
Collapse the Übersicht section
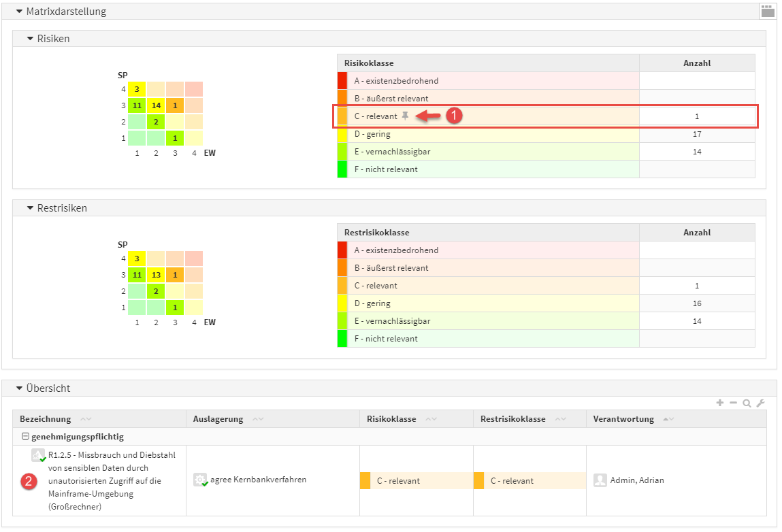19,388
